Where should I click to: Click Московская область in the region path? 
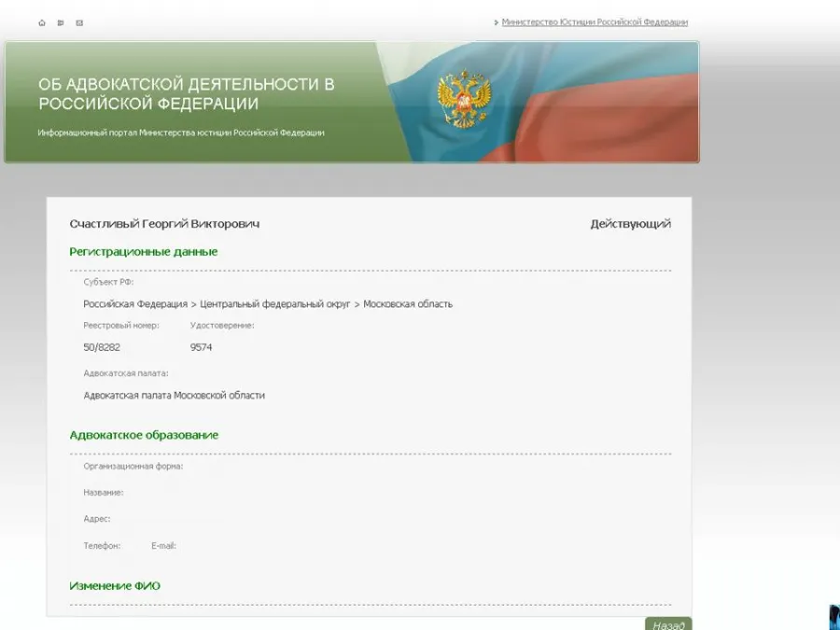point(408,304)
